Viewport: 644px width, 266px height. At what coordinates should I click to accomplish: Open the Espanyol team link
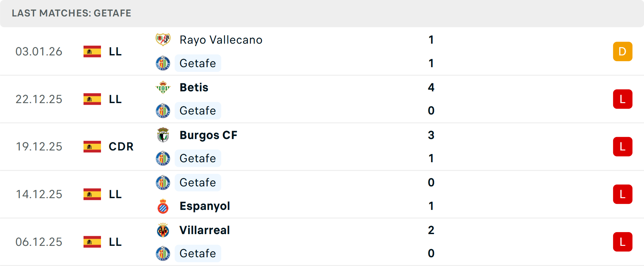coord(205,206)
